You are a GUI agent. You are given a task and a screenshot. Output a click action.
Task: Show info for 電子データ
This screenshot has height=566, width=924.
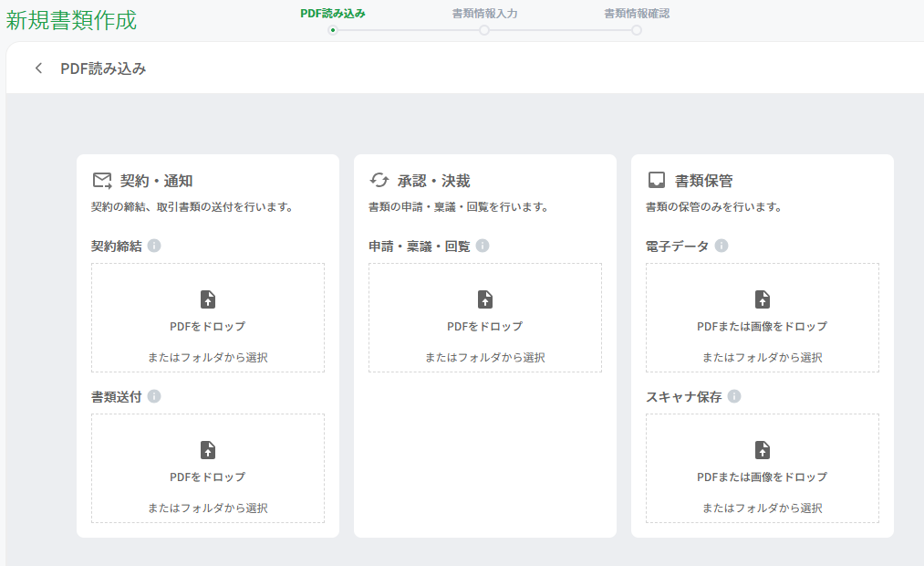[x=722, y=246]
